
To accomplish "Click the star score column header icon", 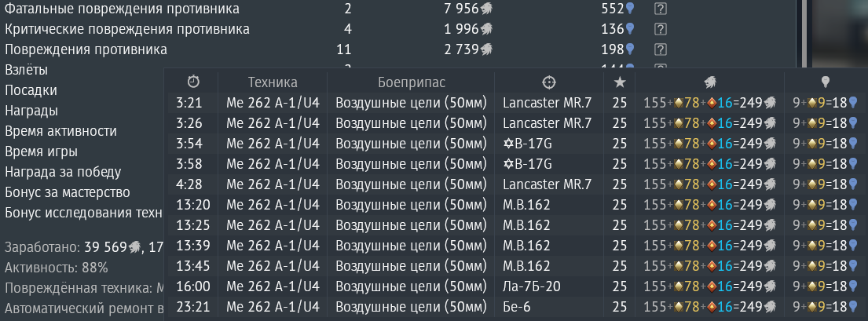I will pyautogui.click(x=620, y=82).
